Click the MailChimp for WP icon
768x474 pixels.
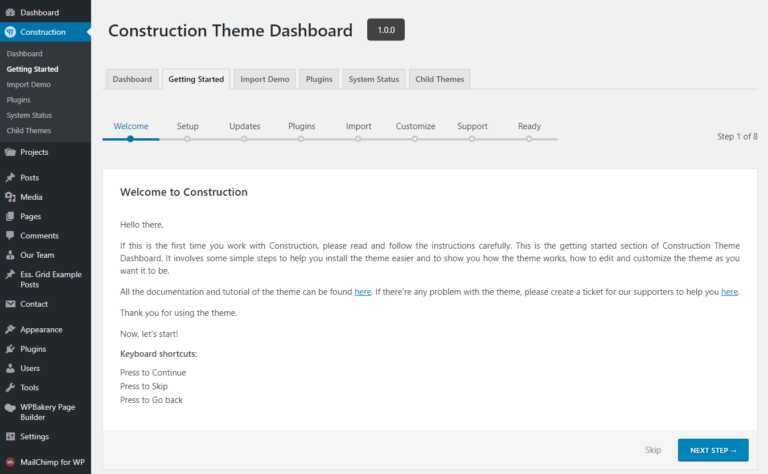coord(10,462)
